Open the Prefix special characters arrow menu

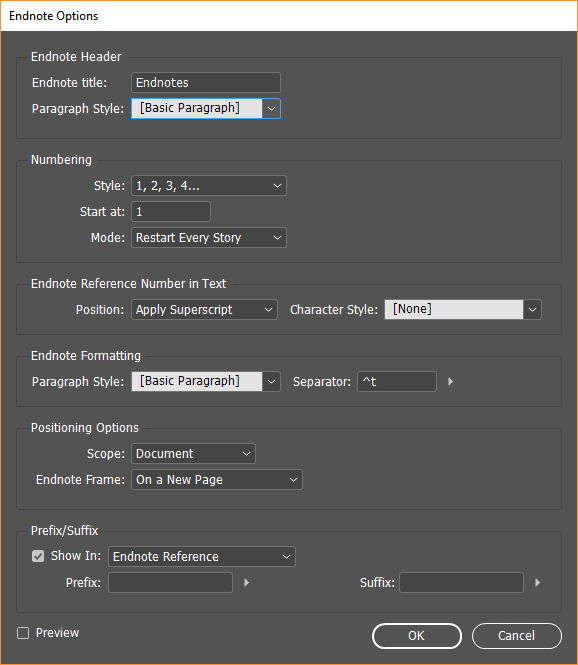246,582
